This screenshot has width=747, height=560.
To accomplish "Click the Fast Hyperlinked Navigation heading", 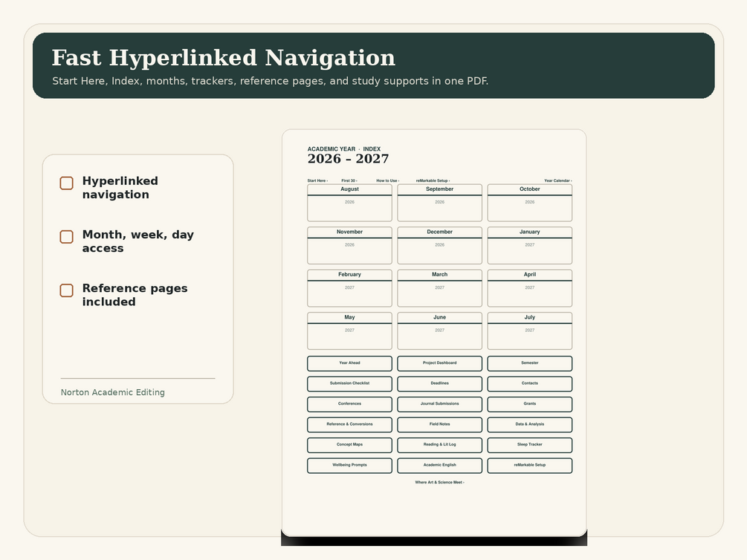I will pos(224,58).
